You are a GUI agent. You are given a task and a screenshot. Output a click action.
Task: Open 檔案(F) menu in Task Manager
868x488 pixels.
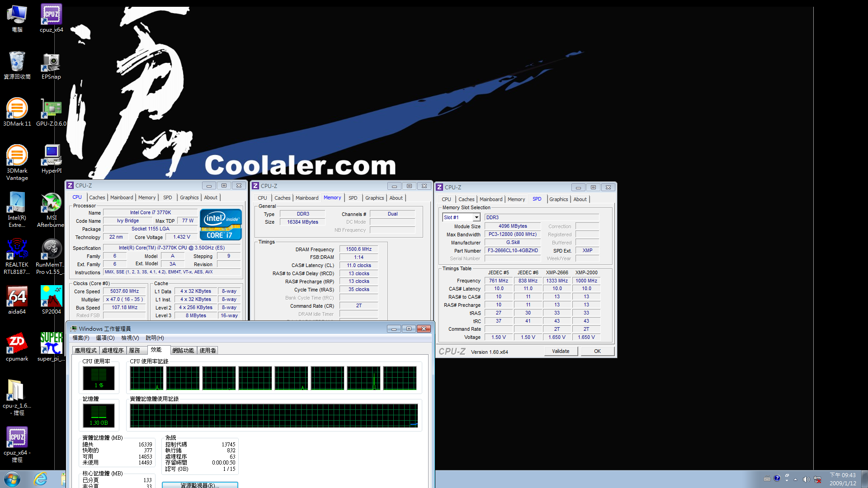(x=81, y=338)
